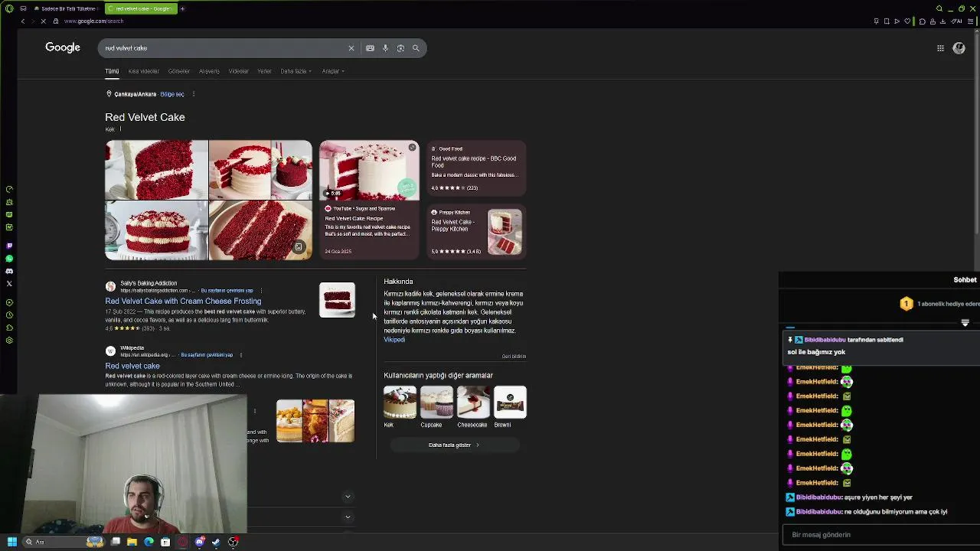The image size is (980, 551).
Task: Open the Browni related search thumbnail
Action: tap(510, 403)
